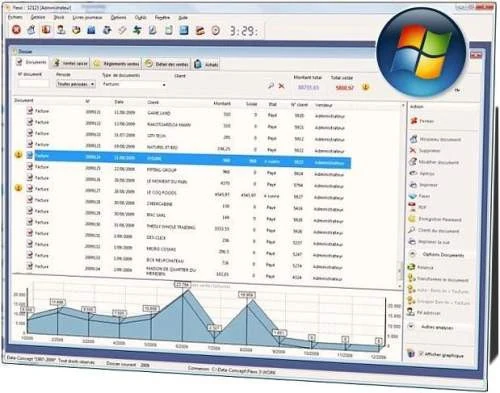
Task: Click the yellow warning icon beside Total solde
Action: [366, 87]
